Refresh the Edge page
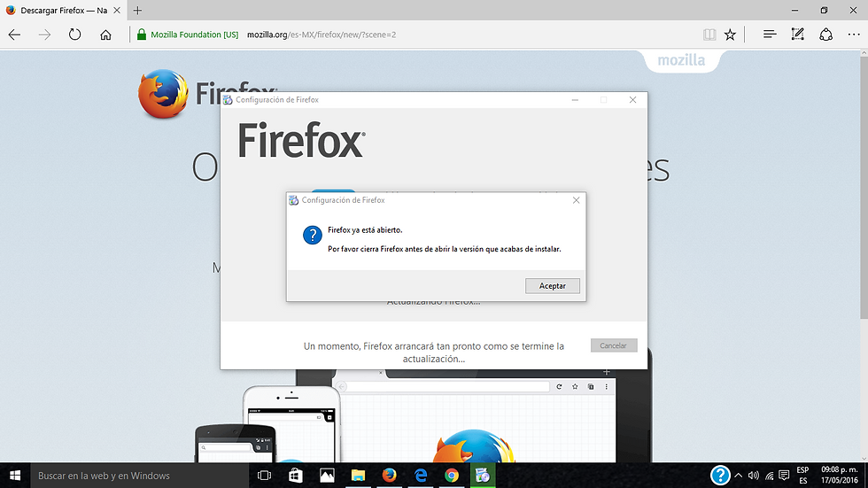Image resolution: width=868 pixels, height=488 pixels. click(x=74, y=35)
